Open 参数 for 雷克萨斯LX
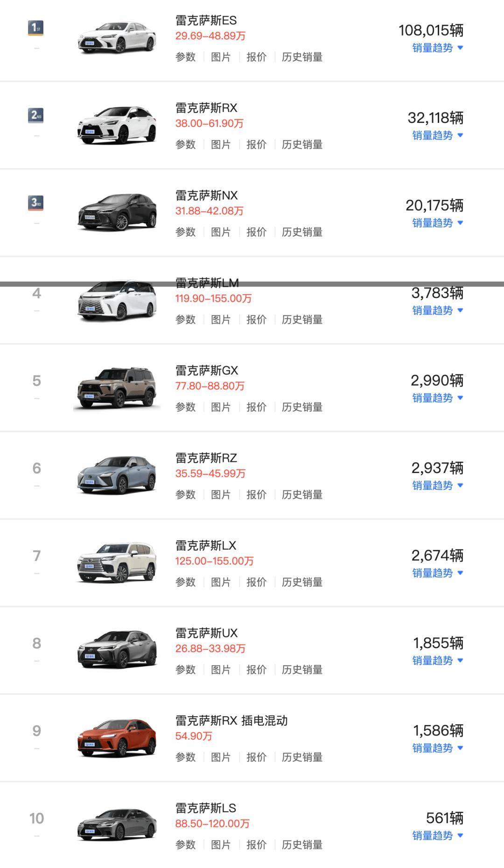Image resolution: width=504 pixels, height=868 pixels. pyautogui.click(x=186, y=582)
